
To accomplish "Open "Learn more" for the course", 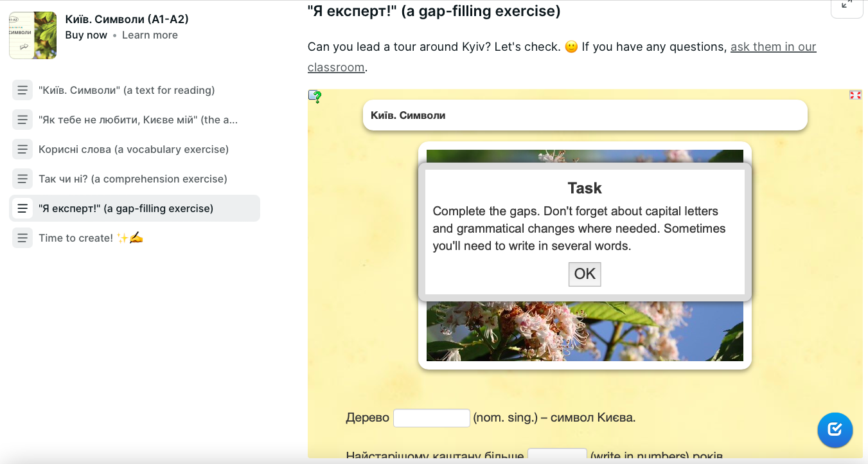I will (x=150, y=35).
